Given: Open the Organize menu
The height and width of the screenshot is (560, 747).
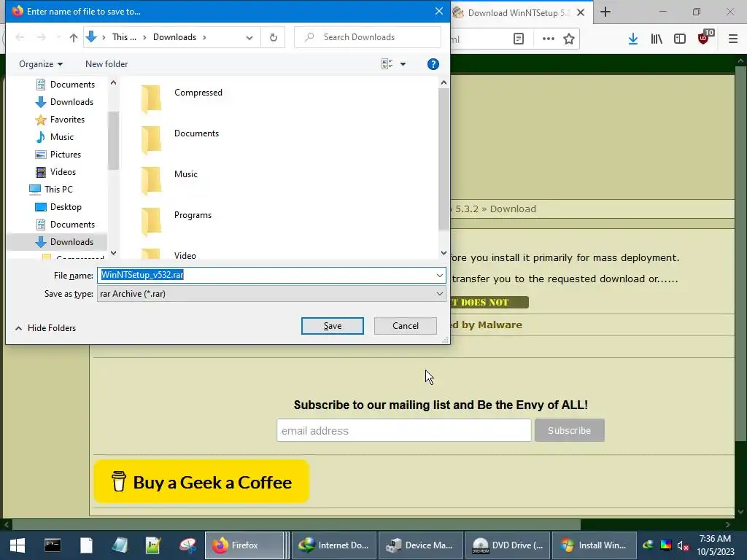Looking at the screenshot, I should [41, 64].
